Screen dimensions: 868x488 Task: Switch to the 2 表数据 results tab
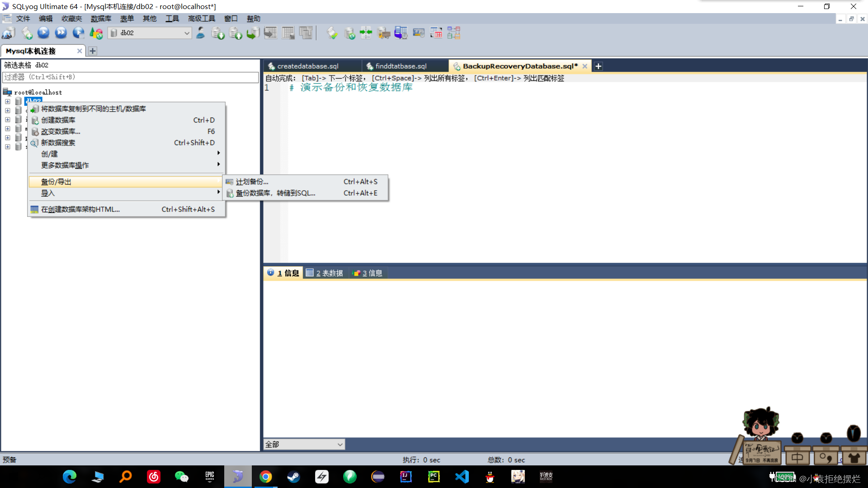(325, 273)
